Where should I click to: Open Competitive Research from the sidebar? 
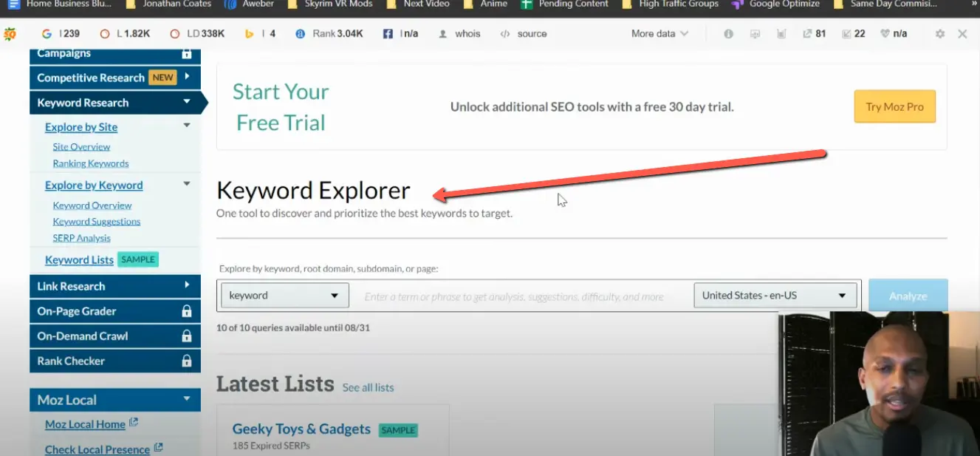pyautogui.click(x=89, y=77)
